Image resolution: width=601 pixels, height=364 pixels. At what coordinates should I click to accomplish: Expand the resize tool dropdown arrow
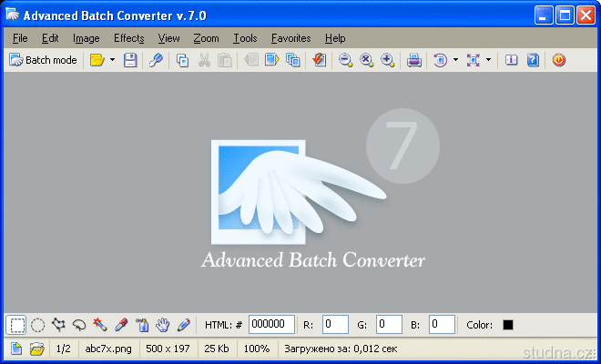(x=488, y=60)
